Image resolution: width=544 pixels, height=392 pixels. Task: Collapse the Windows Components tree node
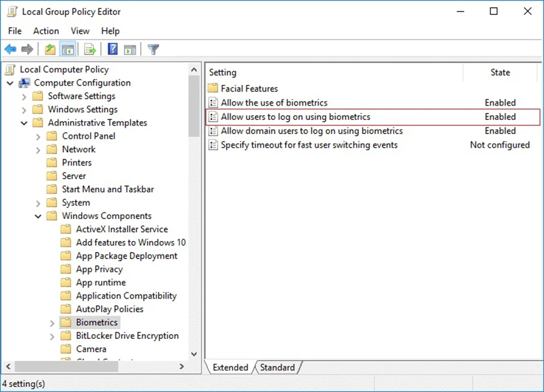tap(38, 216)
